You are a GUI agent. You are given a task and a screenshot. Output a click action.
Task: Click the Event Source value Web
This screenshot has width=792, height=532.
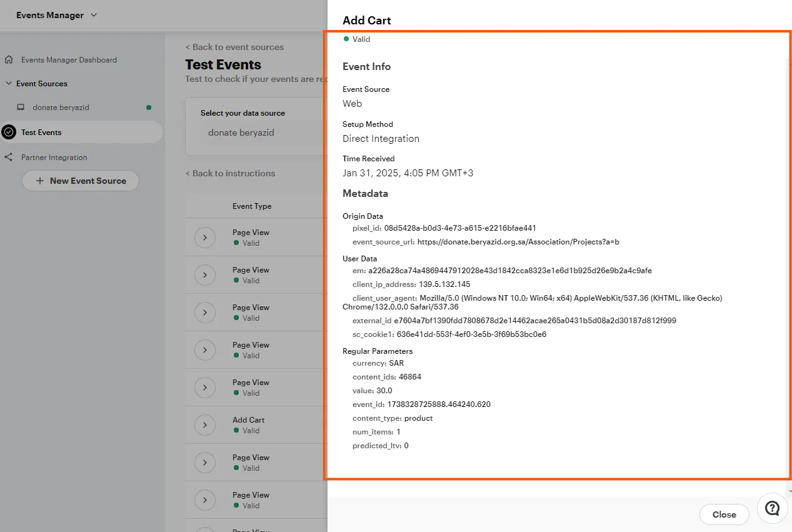[x=353, y=104]
